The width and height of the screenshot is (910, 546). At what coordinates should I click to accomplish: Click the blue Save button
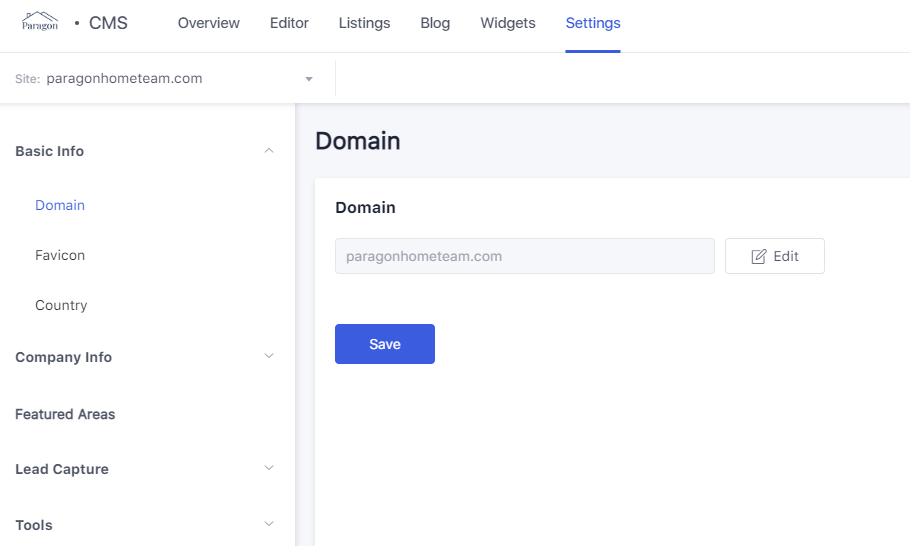click(x=385, y=344)
